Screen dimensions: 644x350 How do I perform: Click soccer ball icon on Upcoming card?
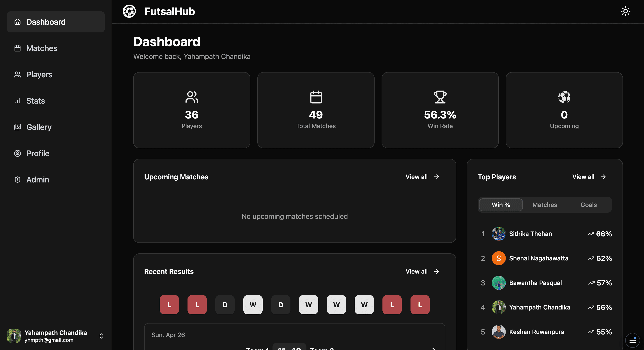564,97
